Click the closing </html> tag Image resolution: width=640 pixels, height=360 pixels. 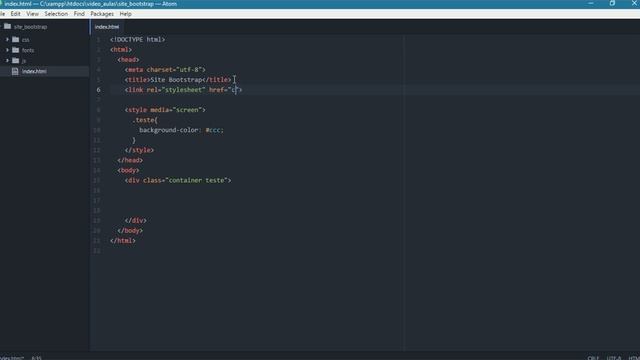122,241
